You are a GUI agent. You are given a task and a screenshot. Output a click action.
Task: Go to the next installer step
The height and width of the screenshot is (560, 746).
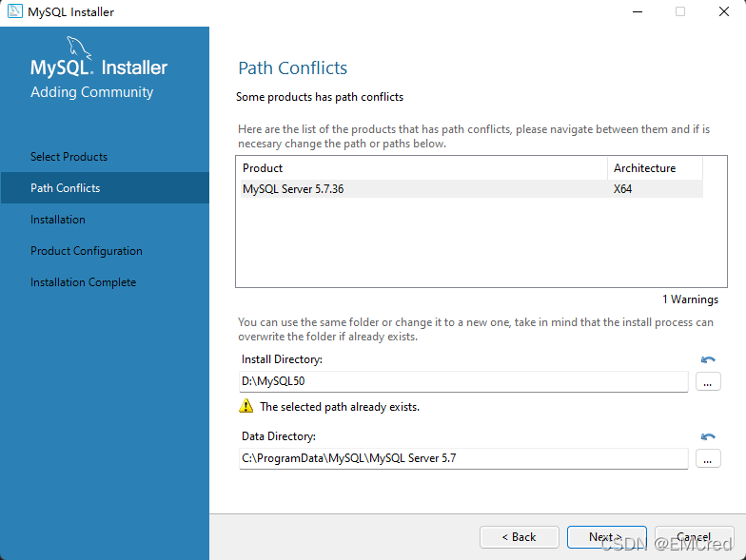[x=607, y=537]
